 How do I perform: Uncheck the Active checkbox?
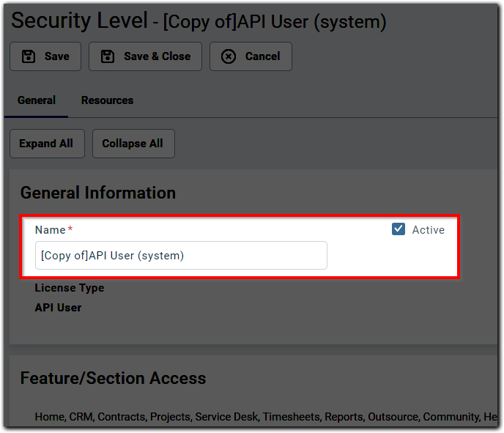399,229
